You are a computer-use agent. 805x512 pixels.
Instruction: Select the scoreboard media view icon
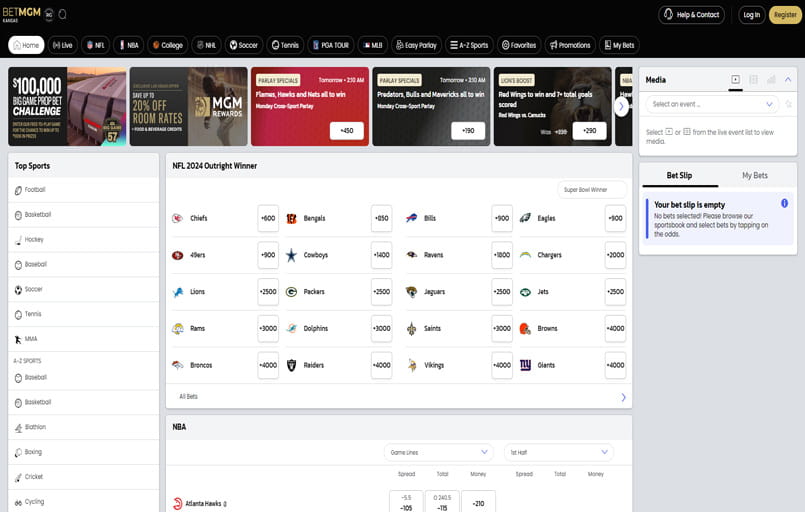pos(753,79)
